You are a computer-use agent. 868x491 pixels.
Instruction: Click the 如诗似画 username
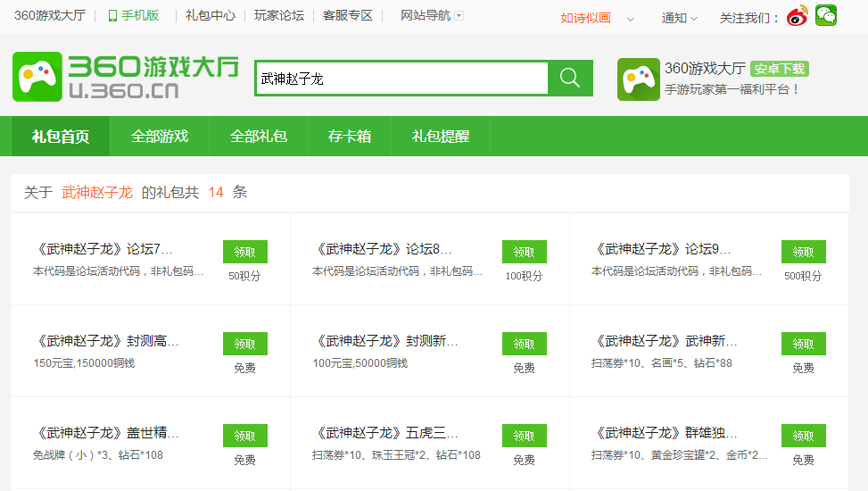[x=586, y=18]
